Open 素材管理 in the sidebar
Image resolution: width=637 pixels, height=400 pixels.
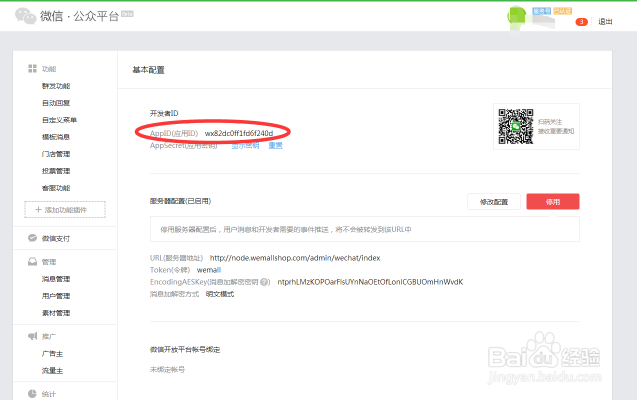[56, 313]
